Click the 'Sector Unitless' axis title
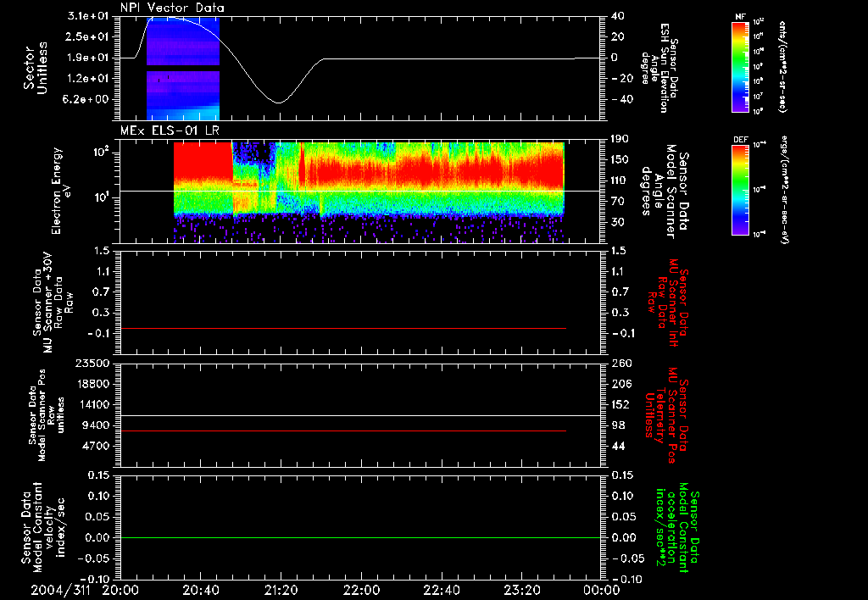This screenshot has height=600, width=868. pos(35,68)
